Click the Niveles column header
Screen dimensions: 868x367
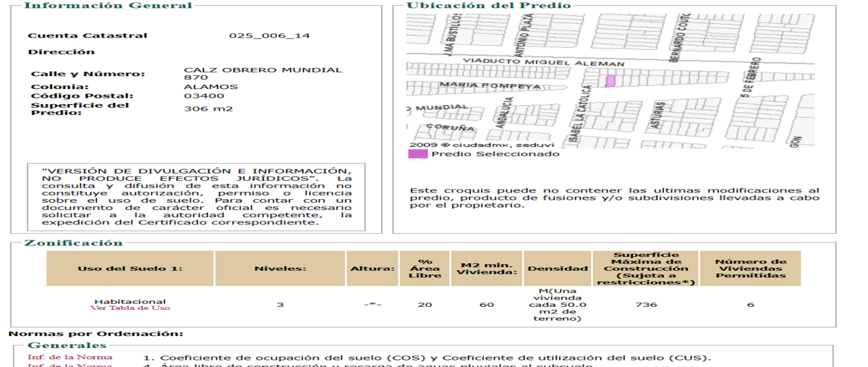coord(281,269)
